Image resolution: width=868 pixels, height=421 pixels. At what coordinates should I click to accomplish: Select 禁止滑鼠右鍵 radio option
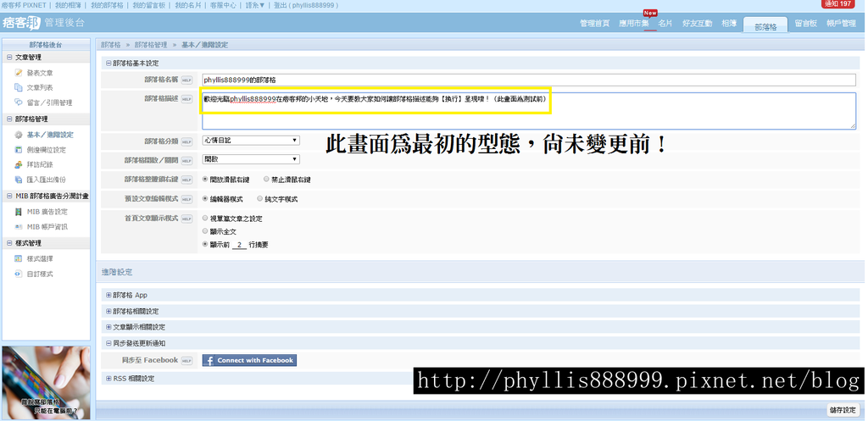click(x=267, y=180)
